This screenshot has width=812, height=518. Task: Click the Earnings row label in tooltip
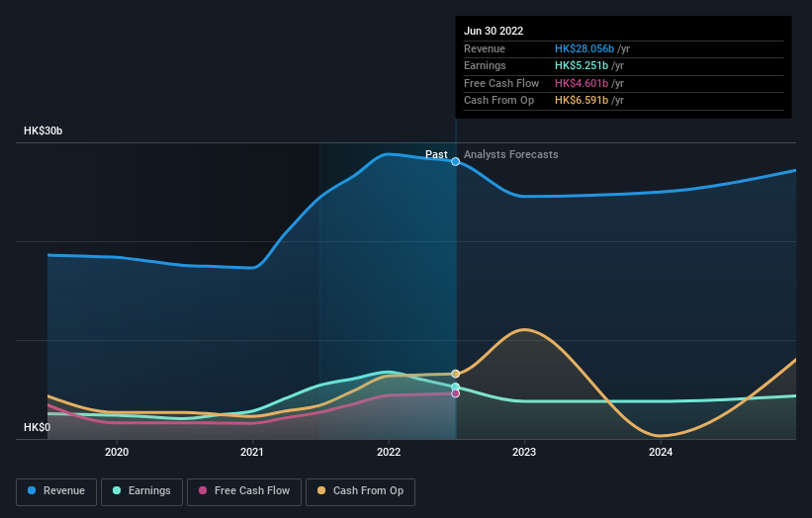tap(485, 65)
